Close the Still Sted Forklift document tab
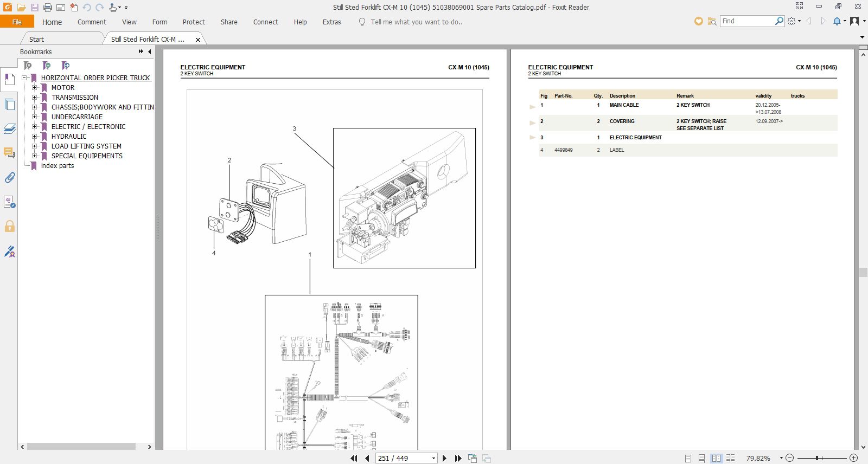The image size is (868, 464). pyautogui.click(x=198, y=40)
